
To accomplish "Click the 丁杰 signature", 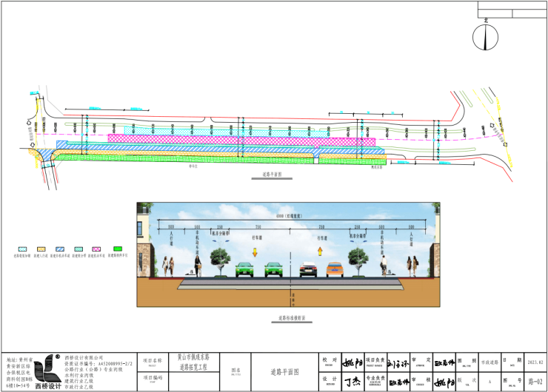I will tap(352, 382).
